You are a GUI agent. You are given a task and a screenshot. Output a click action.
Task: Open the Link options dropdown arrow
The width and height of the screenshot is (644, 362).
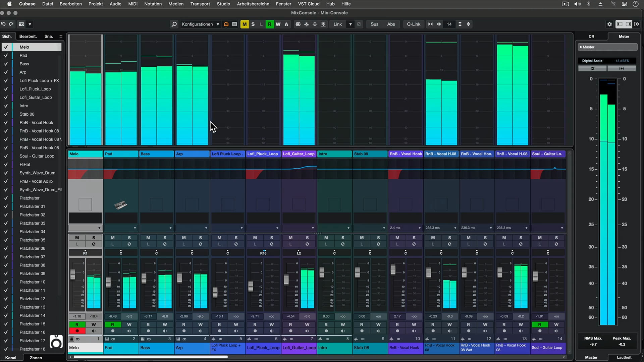coord(351,24)
